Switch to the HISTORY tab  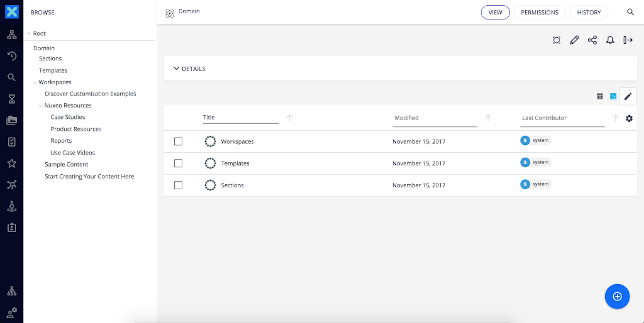589,12
